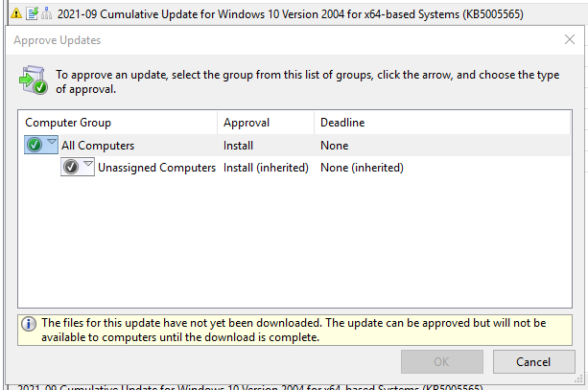This screenshot has width=588, height=390.
Task: Click the gray checkmark icon for Unassigned Computers
Action: coord(70,167)
